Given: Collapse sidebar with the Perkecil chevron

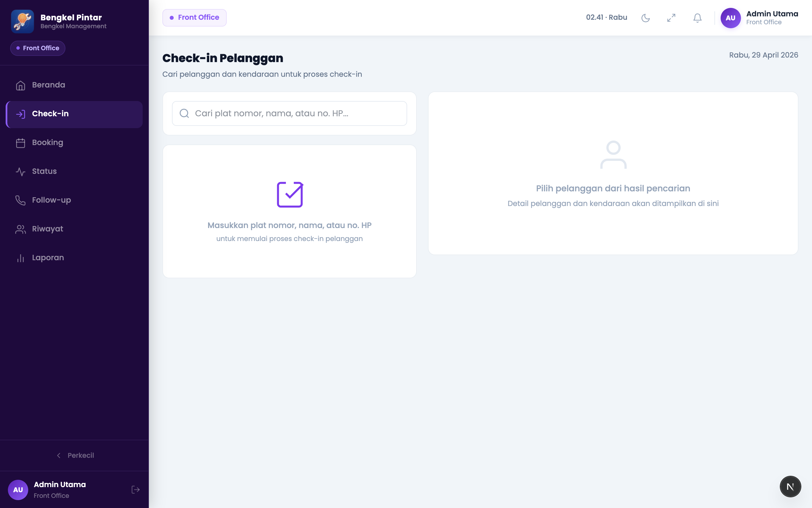Looking at the screenshot, I should [x=59, y=455].
